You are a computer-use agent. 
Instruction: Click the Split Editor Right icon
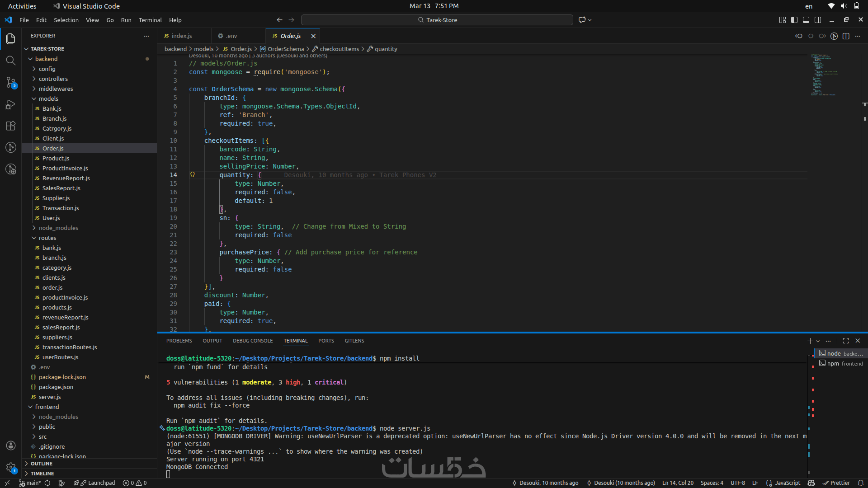(x=846, y=36)
